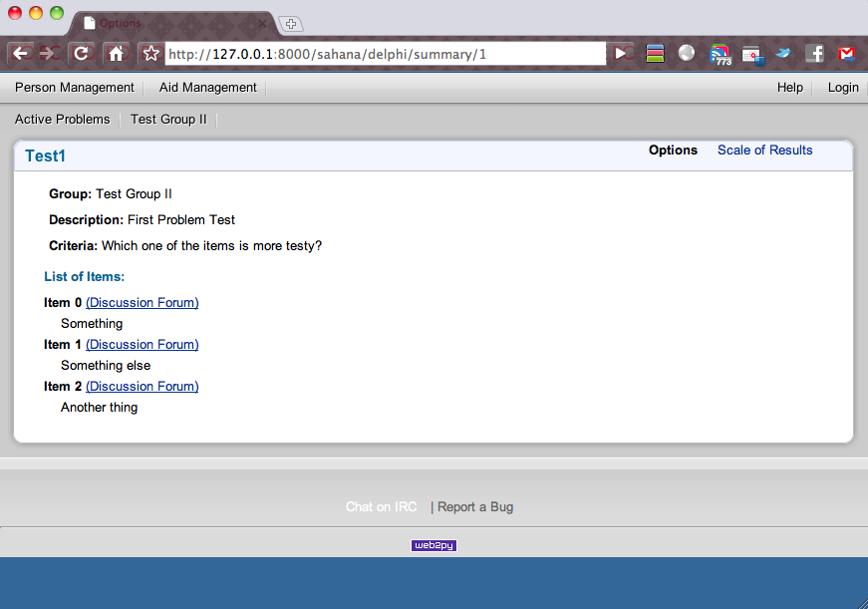Open the Aid Management menu
Viewport: 868px width, 609px height.
[x=208, y=88]
